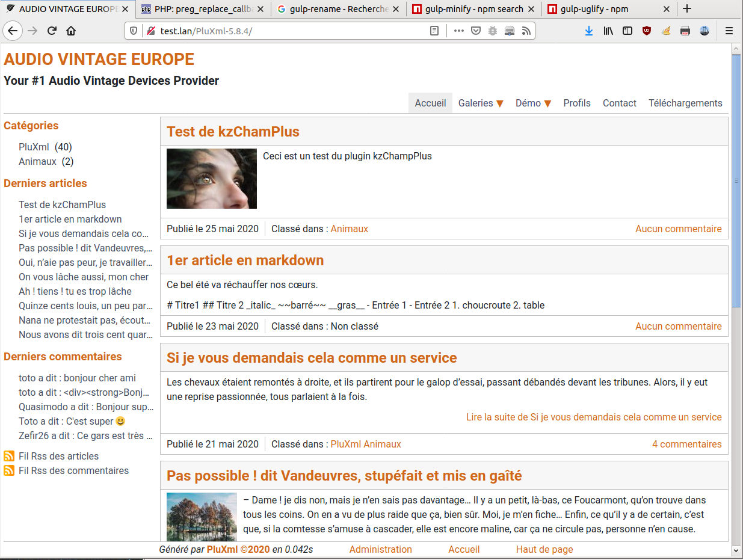This screenshot has height=560, width=743.
Task: Save page to Pocket
Action: click(x=476, y=31)
